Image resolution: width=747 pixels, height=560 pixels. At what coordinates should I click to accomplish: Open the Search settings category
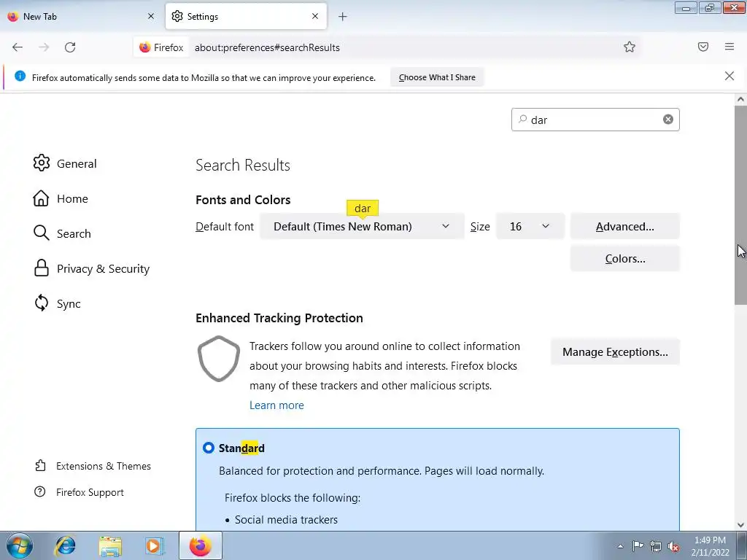point(62,233)
